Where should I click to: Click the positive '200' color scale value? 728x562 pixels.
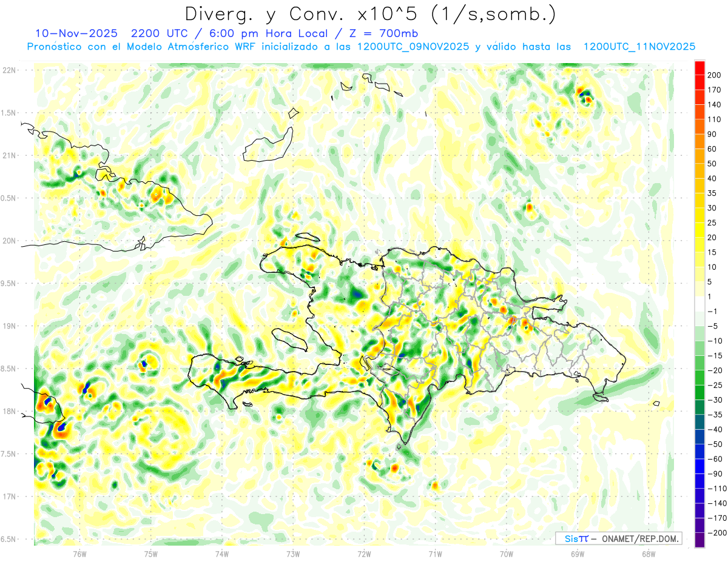click(x=715, y=75)
